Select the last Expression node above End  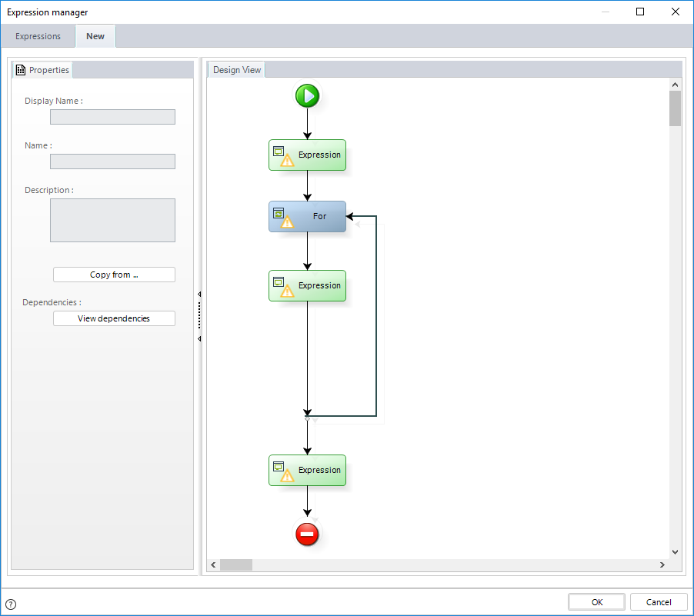coord(307,470)
